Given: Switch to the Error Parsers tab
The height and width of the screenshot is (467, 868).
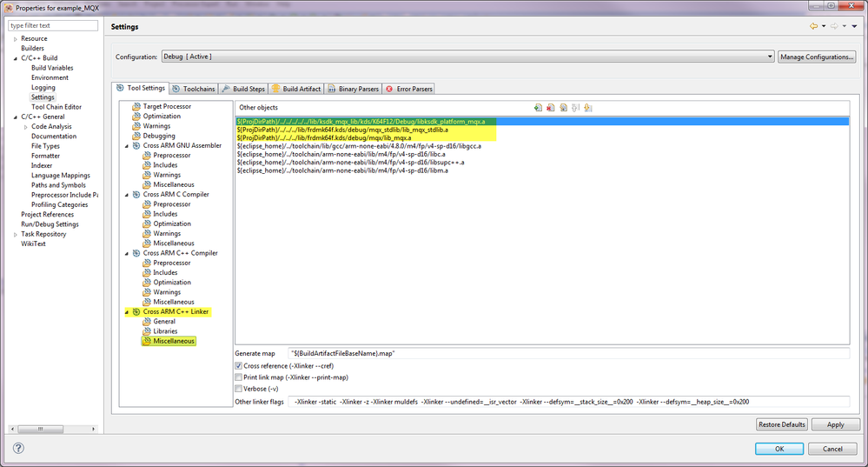Looking at the screenshot, I should 408,89.
